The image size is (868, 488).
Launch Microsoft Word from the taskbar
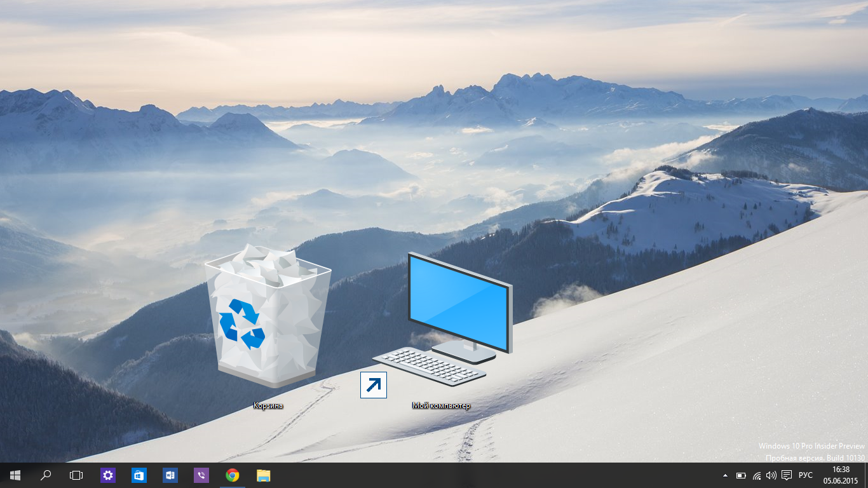pos(170,475)
